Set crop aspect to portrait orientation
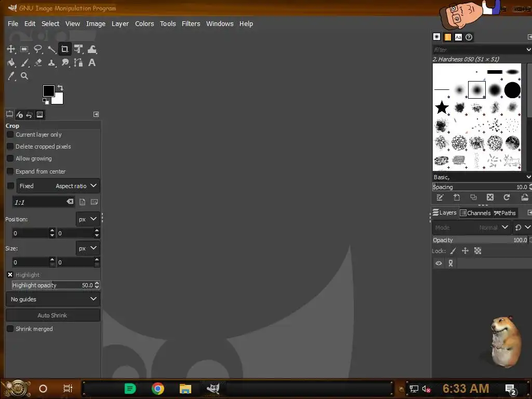532x399 pixels. point(82,202)
